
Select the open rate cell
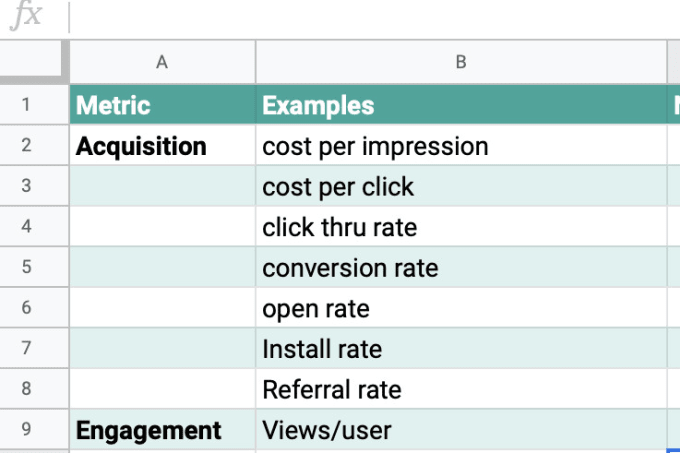pos(461,307)
